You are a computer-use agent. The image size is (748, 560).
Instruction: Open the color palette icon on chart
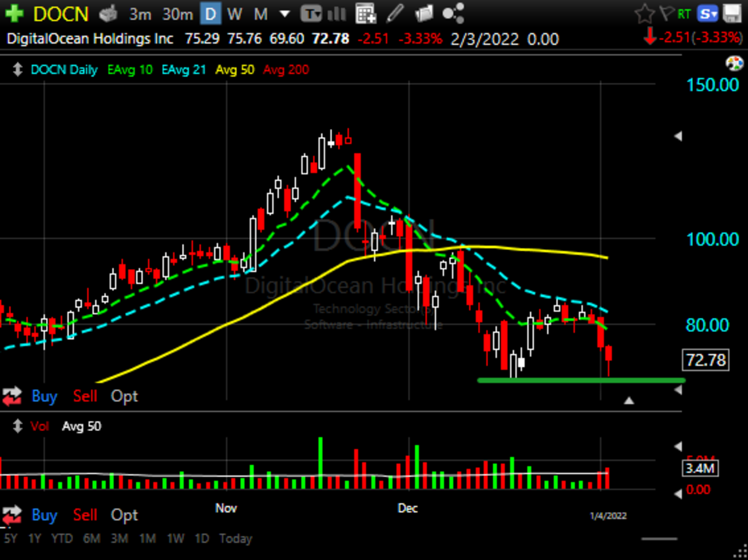click(x=734, y=63)
